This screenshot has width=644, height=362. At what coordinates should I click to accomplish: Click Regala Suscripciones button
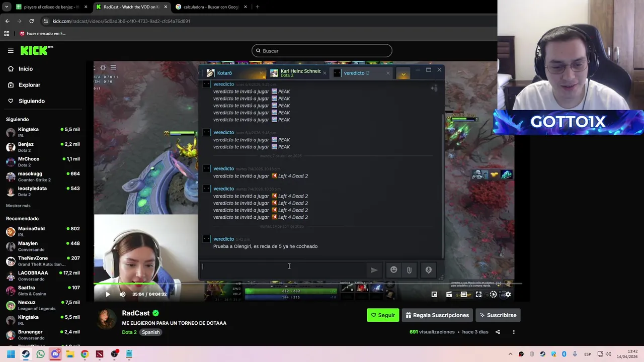437,315
